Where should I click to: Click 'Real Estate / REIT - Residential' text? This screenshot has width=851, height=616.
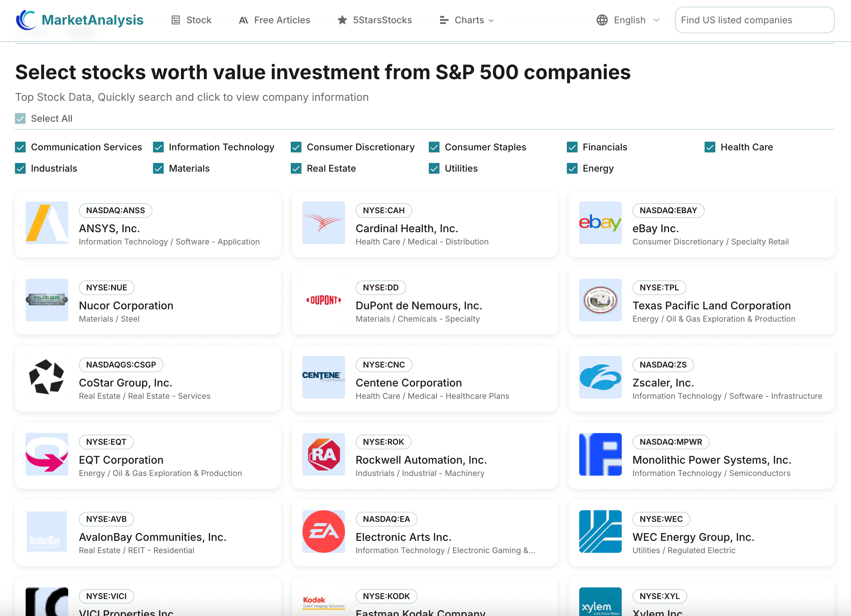tap(137, 550)
